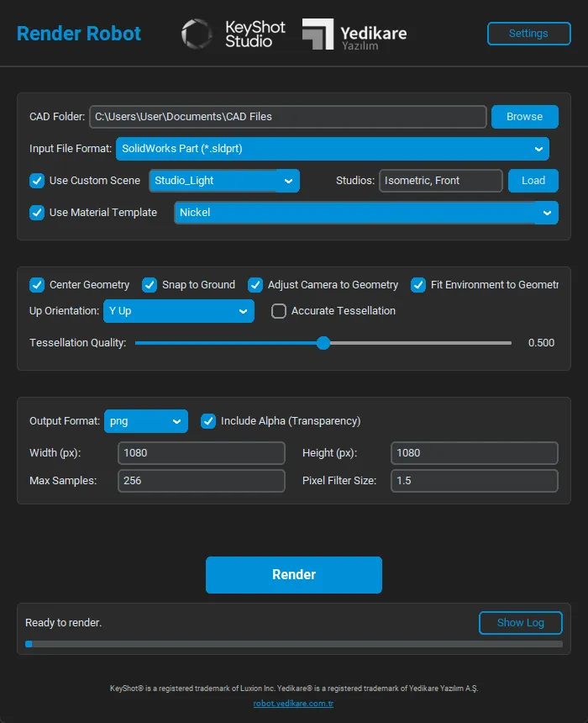Click the Max Samples field
The width and height of the screenshot is (588, 723).
pyautogui.click(x=202, y=481)
